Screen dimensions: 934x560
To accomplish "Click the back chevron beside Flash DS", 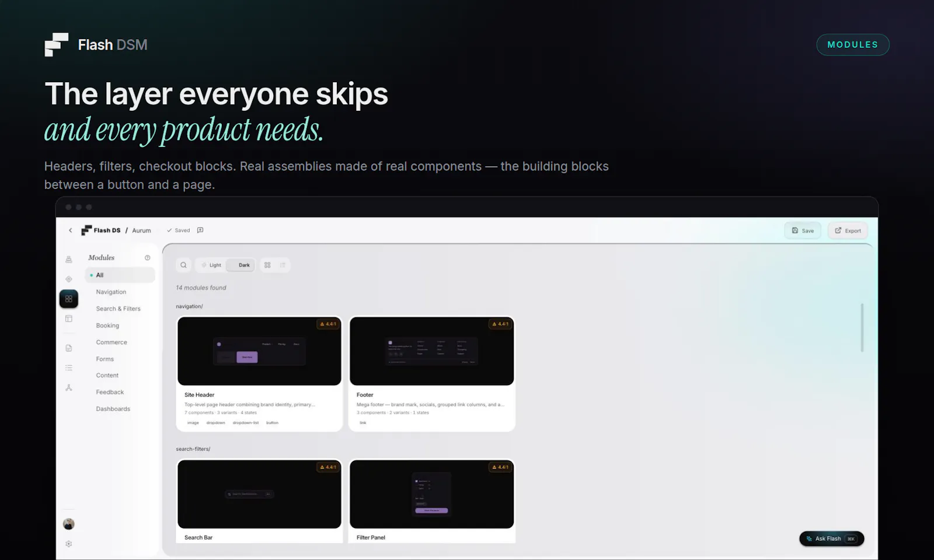I will point(71,230).
